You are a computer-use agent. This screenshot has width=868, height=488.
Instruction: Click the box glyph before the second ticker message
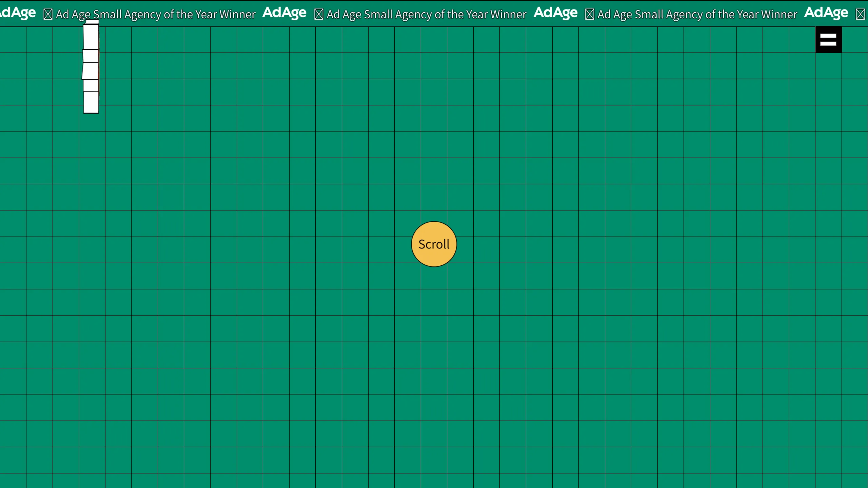coord(319,14)
